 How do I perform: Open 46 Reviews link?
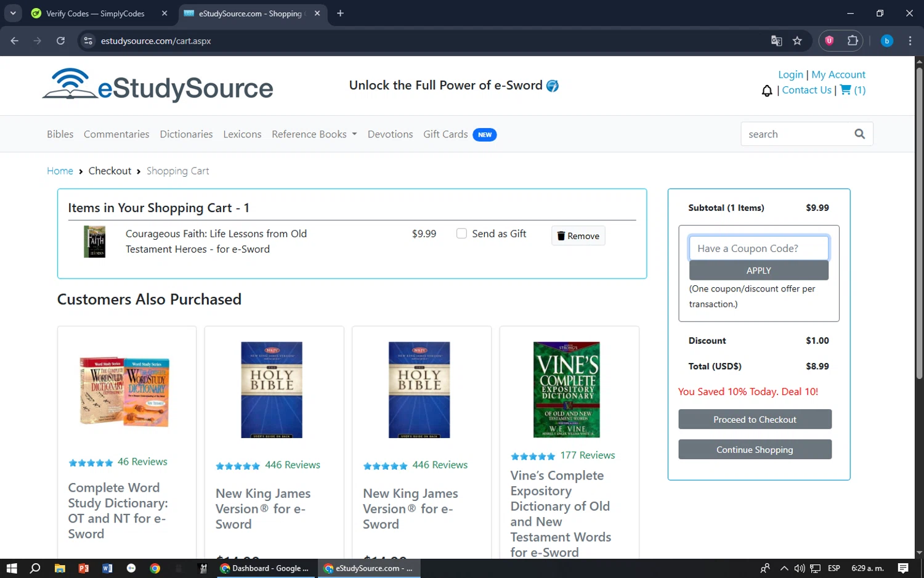(142, 462)
